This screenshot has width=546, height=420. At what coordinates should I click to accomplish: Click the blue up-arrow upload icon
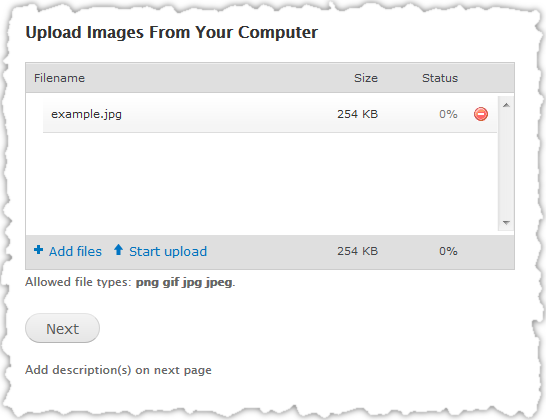click(118, 250)
